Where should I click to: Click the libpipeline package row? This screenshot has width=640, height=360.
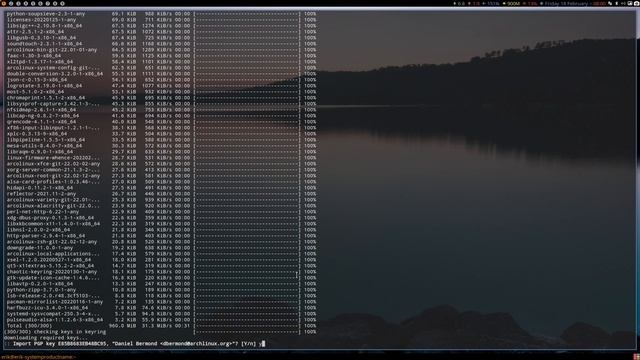tap(161, 140)
